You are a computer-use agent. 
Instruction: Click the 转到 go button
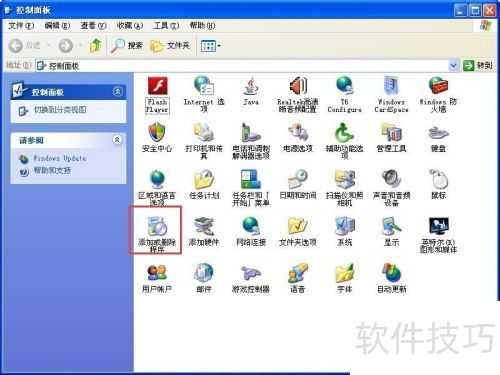(478, 65)
